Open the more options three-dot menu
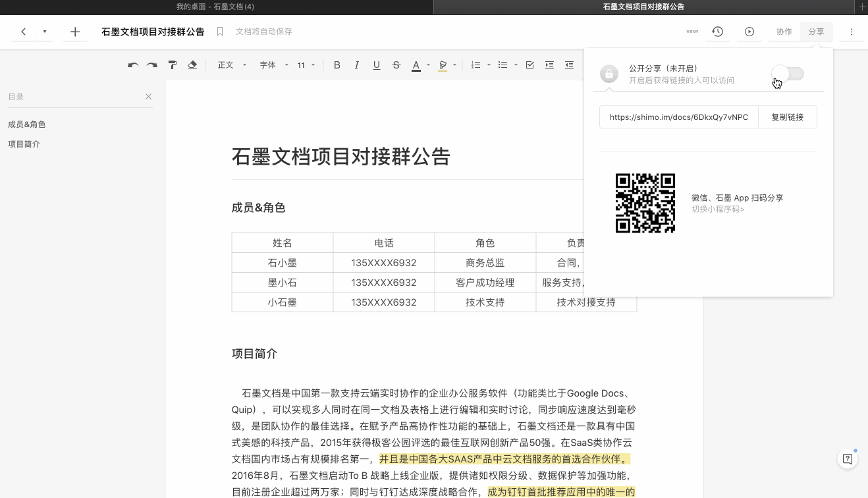 (852, 32)
